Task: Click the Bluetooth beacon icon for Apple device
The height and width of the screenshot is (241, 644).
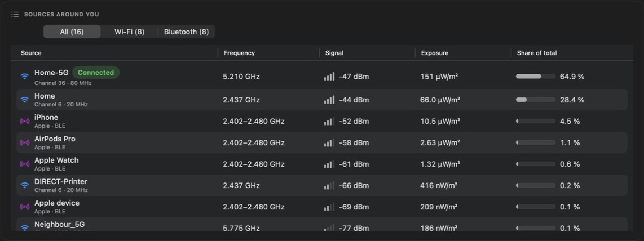Action: (25, 207)
